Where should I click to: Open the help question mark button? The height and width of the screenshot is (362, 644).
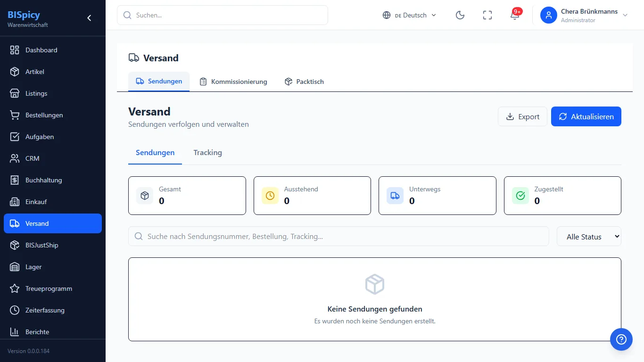click(621, 339)
